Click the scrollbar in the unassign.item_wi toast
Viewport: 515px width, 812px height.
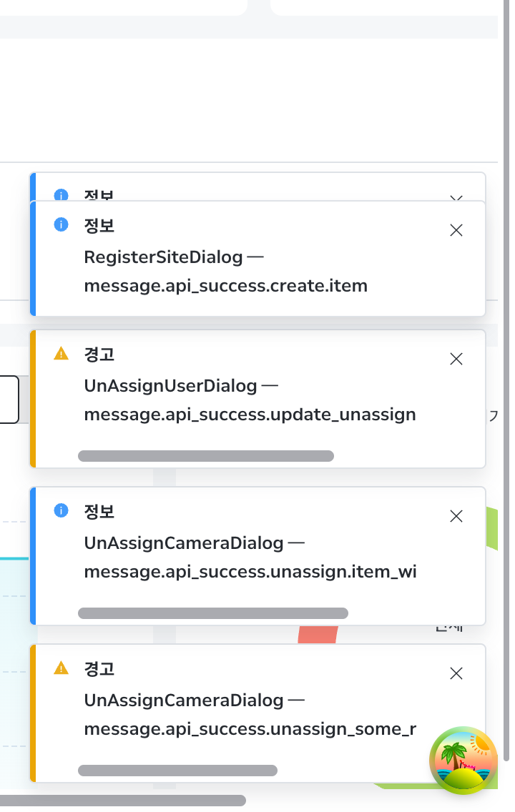pos(213,613)
